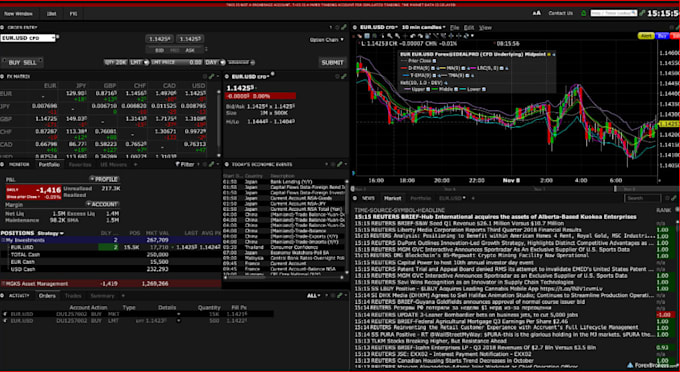
Task: Add a new tab in Activity panel
Action: tap(123, 296)
